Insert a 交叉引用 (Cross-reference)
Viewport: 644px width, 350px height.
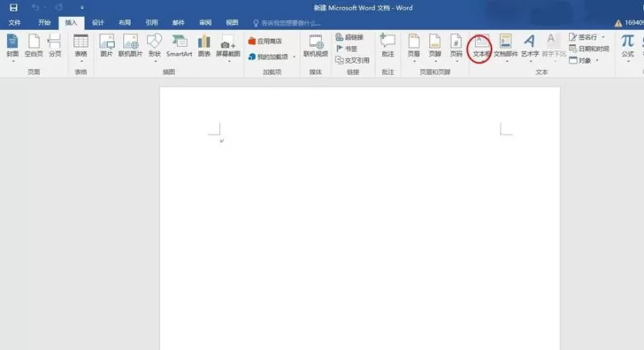pos(353,60)
